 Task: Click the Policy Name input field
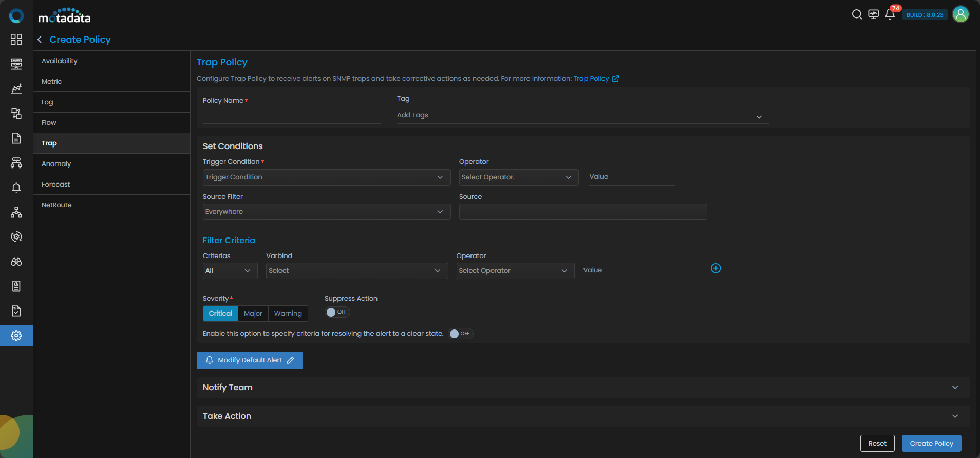pos(291,116)
